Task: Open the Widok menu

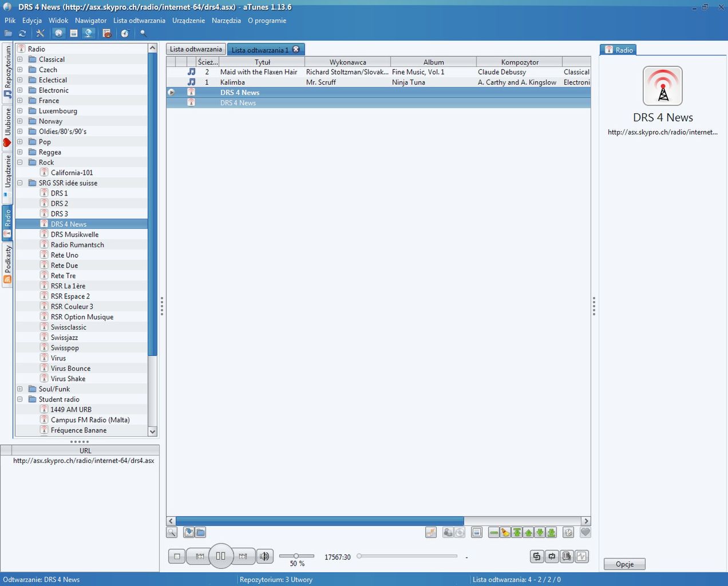Action: pyautogui.click(x=58, y=21)
